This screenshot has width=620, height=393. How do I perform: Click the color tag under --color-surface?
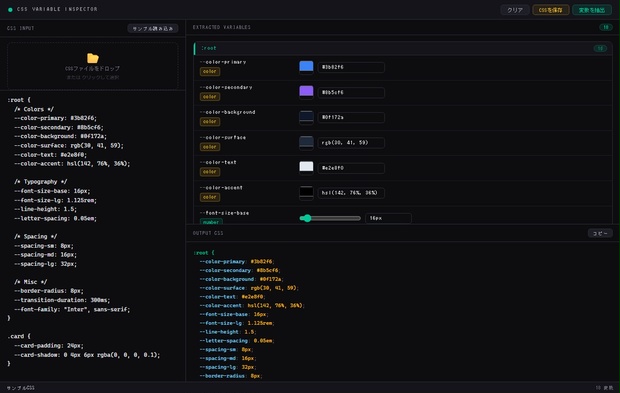pyautogui.click(x=210, y=147)
